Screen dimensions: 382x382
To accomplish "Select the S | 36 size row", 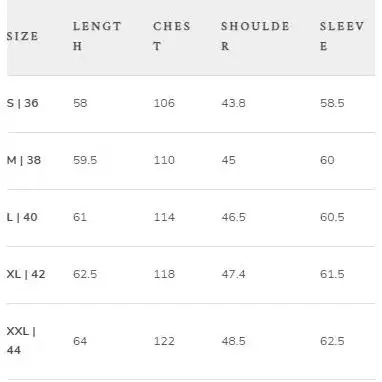I will tap(191, 104).
